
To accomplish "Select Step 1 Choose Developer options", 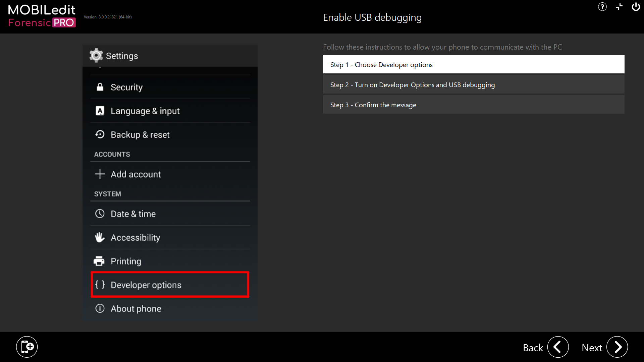I will click(473, 64).
